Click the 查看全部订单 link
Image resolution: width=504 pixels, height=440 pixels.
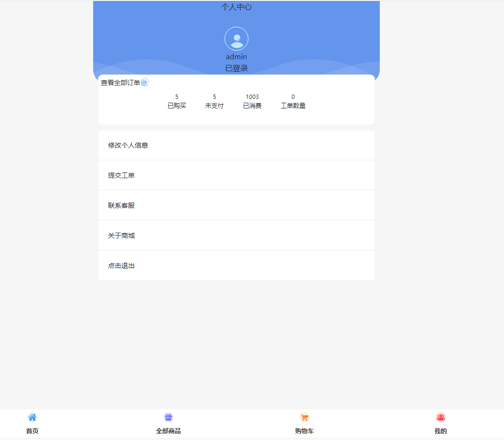[x=120, y=83]
